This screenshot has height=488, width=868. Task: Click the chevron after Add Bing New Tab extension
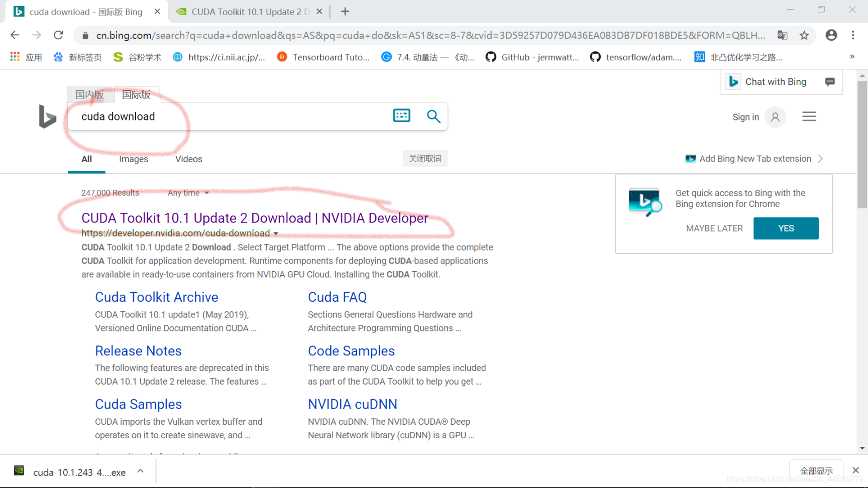click(820, 159)
